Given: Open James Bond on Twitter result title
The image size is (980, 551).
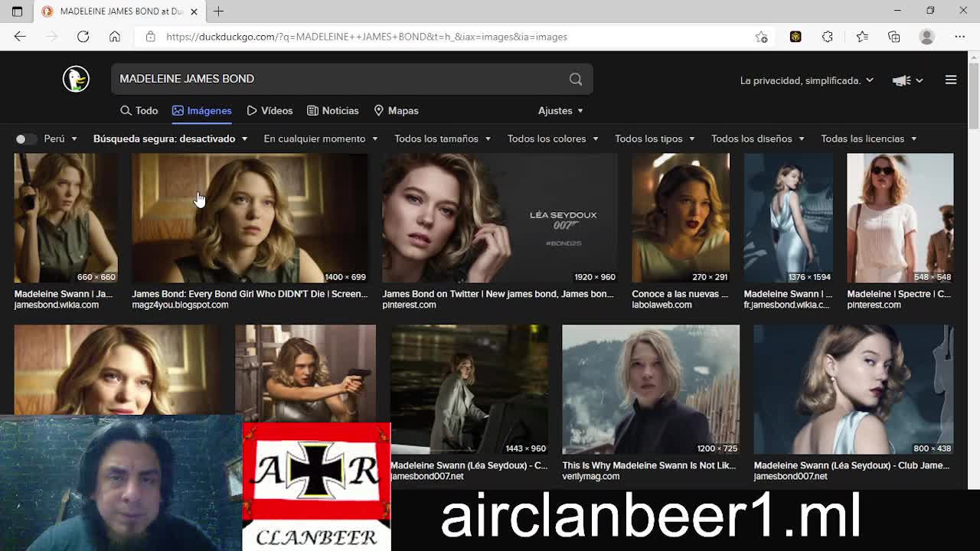Looking at the screenshot, I should 498,294.
